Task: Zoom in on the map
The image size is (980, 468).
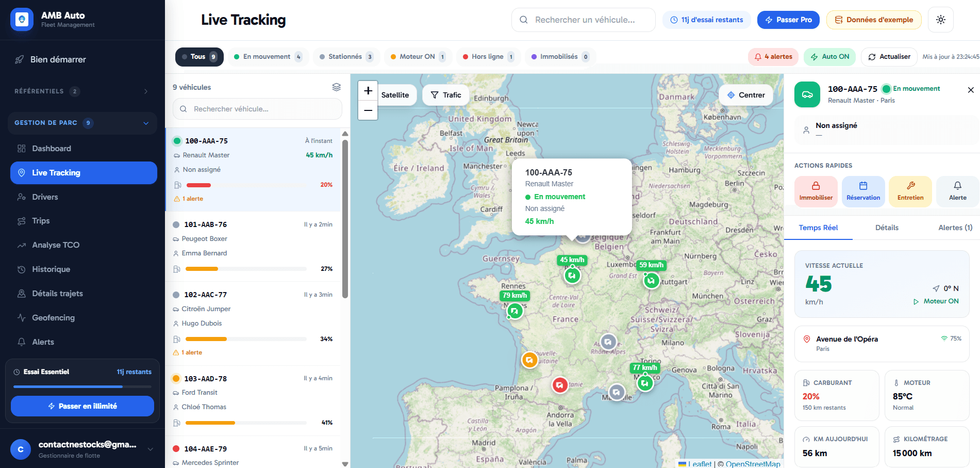Action: pos(368,91)
